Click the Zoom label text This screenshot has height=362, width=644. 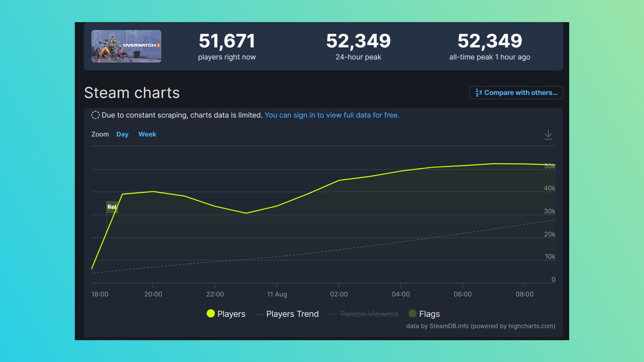(100, 134)
